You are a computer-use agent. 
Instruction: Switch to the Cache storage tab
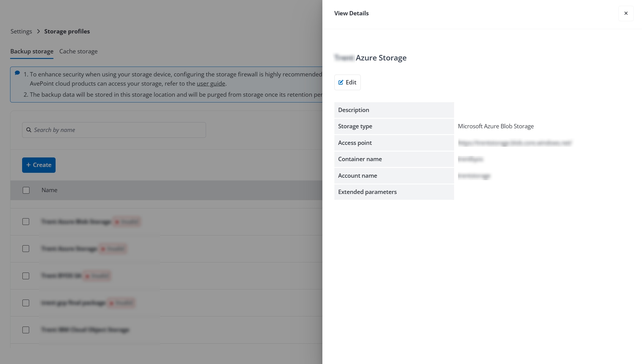[x=78, y=51]
